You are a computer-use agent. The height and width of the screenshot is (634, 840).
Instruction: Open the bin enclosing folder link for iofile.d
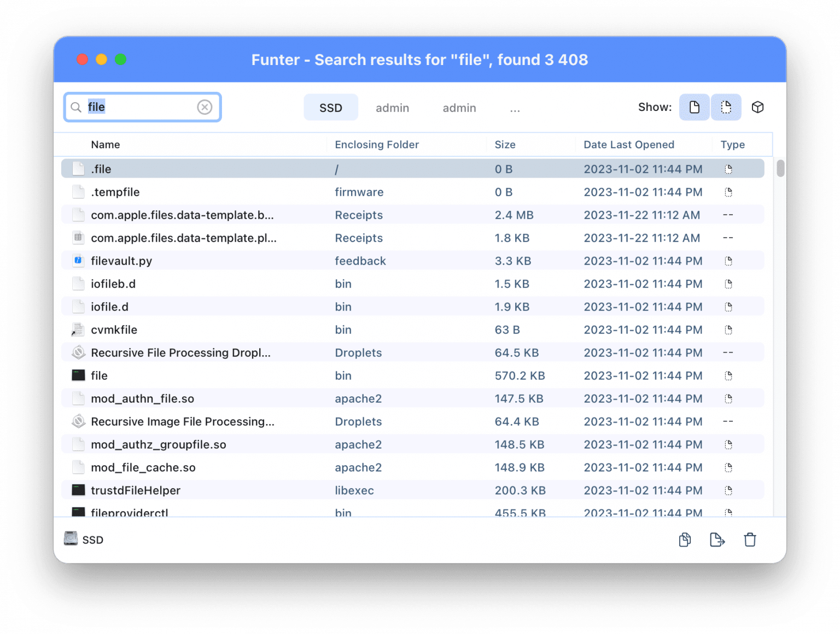pyautogui.click(x=343, y=307)
